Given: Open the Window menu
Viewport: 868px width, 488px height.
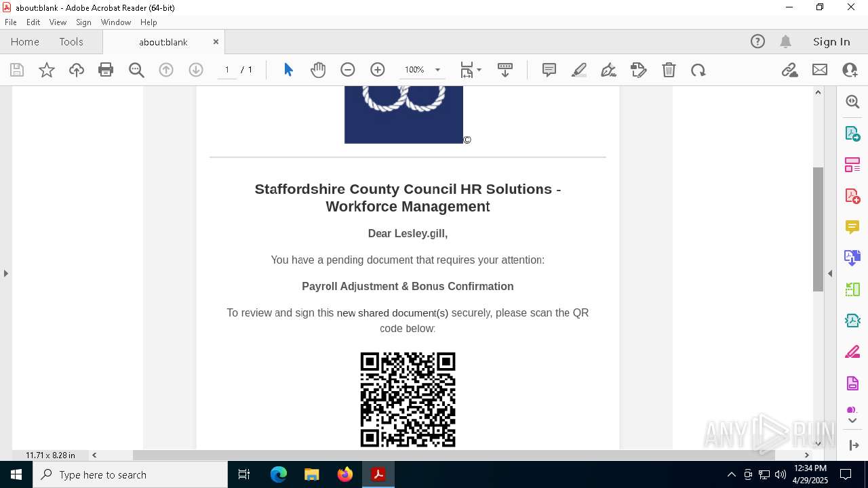Looking at the screenshot, I should 116,22.
